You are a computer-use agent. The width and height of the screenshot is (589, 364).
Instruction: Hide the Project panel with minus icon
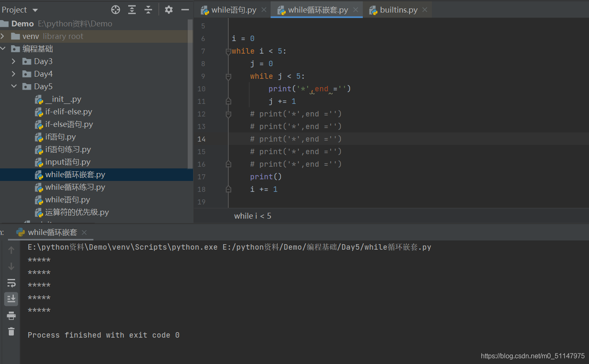click(185, 10)
